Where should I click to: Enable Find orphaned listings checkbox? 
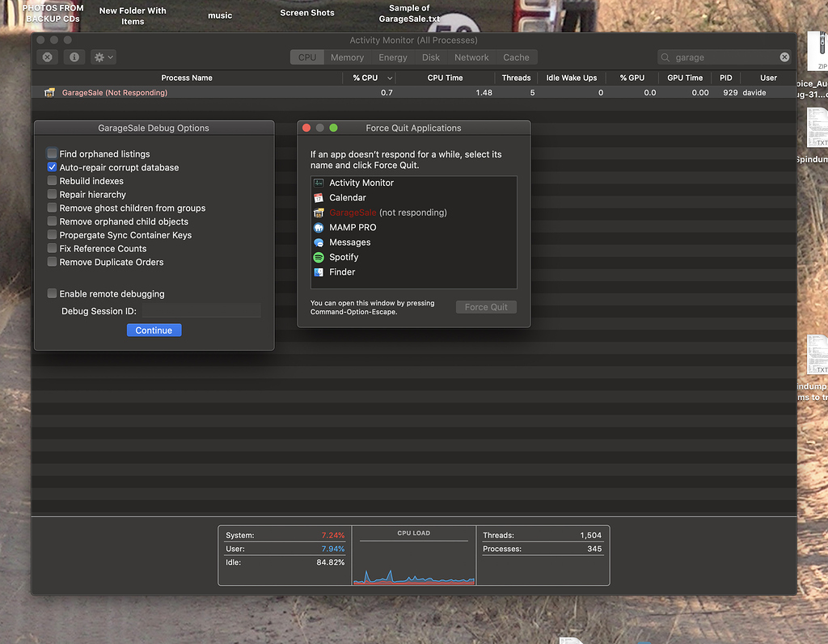click(x=52, y=154)
